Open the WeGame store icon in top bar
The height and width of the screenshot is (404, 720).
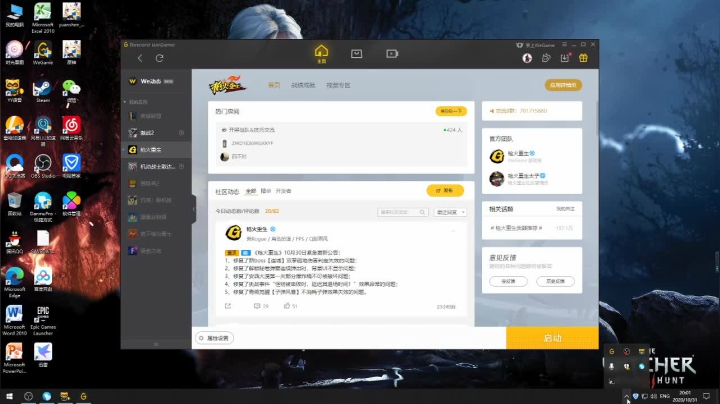(356, 54)
